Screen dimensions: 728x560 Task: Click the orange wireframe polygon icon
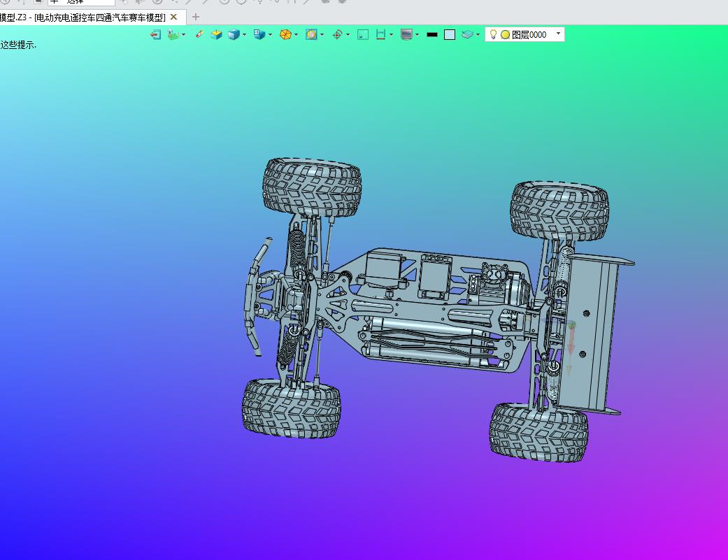[x=285, y=34]
